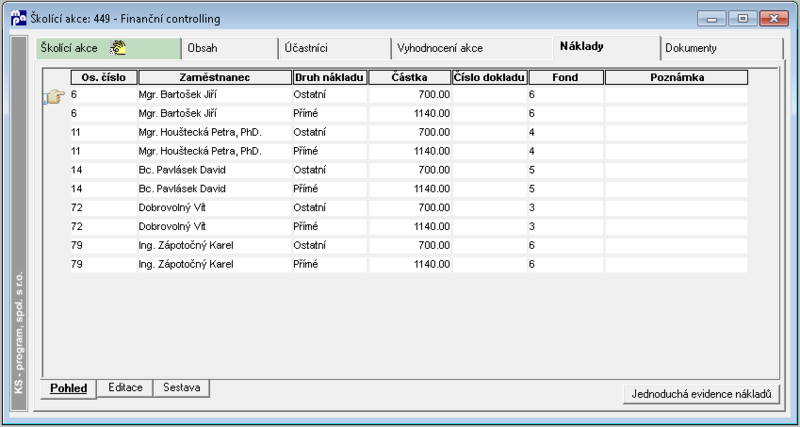Close the Školící akce window
The image size is (800, 427).
click(x=774, y=19)
